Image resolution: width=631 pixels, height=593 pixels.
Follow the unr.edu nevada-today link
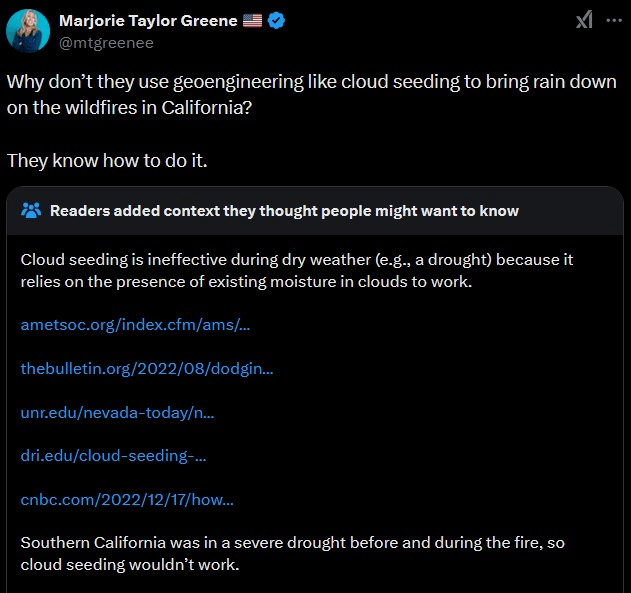point(117,412)
